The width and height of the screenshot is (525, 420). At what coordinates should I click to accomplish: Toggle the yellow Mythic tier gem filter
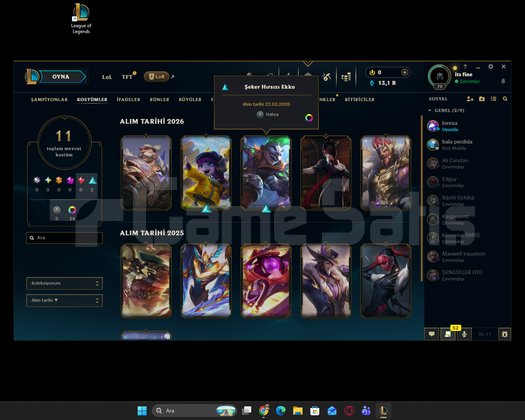click(48, 180)
